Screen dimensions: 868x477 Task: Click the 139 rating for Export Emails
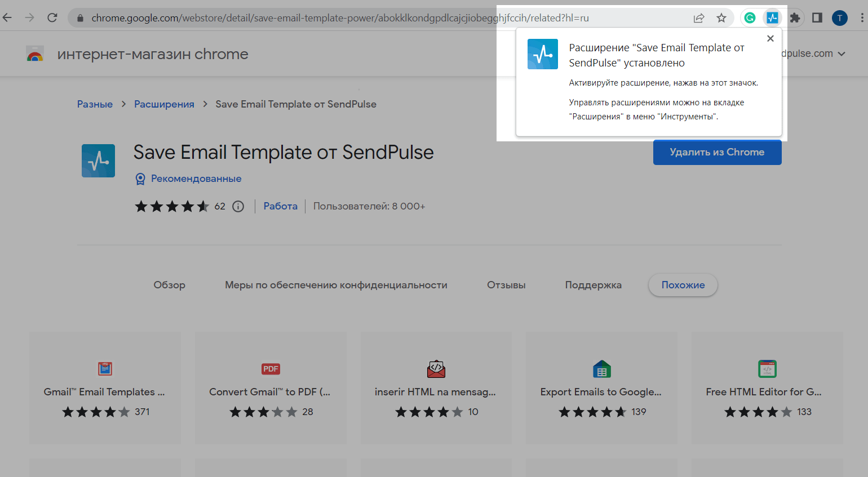coord(639,412)
